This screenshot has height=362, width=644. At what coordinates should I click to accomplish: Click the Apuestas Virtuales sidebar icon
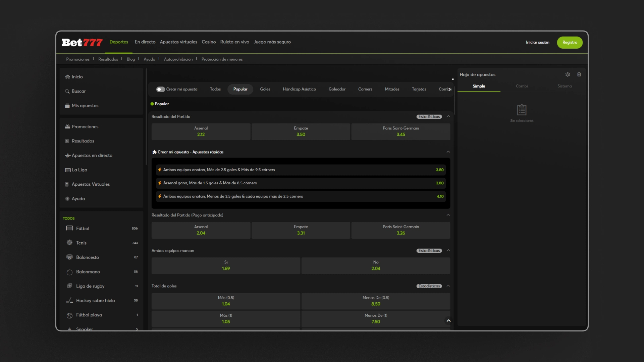click(67, 184)
